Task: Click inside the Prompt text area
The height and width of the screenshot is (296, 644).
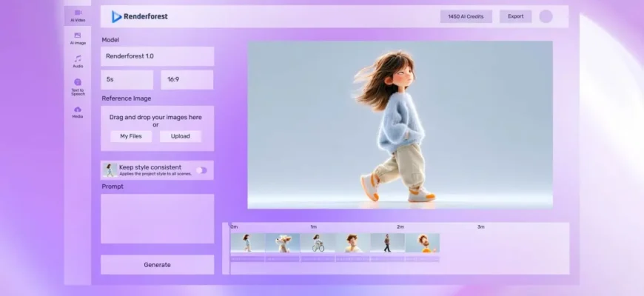Action: (x=158, y=219)
